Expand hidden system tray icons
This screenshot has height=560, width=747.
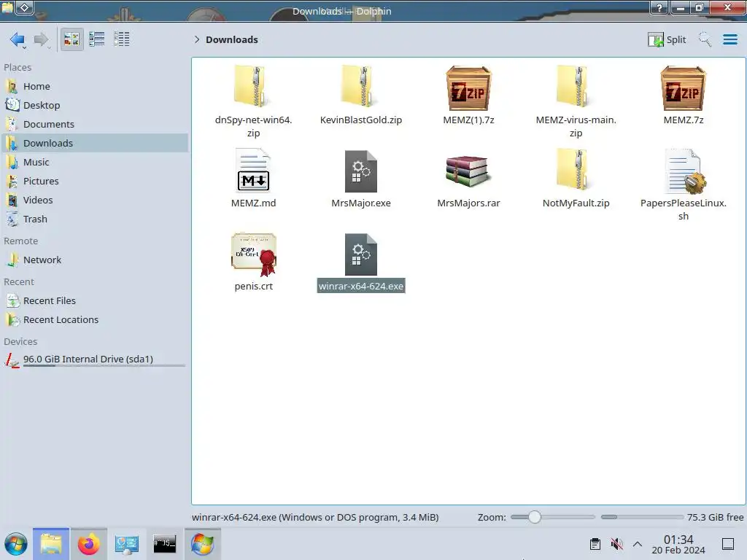638,544
